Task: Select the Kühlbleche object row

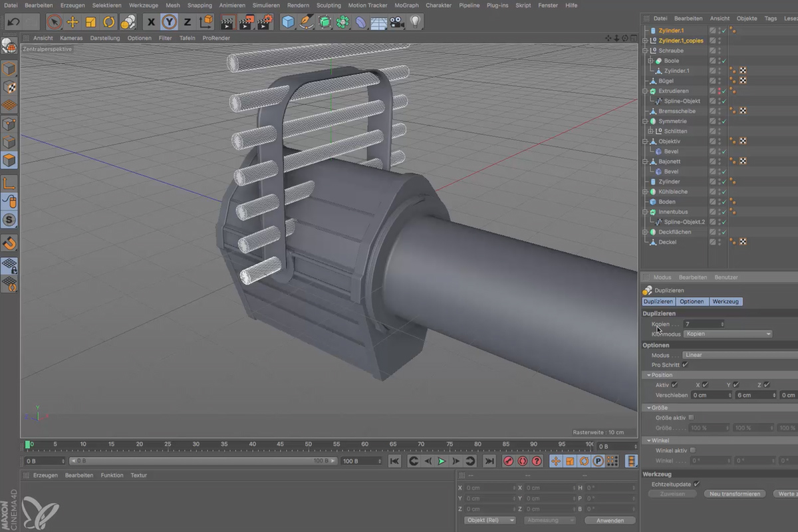Action: click(x=673, y=192)
